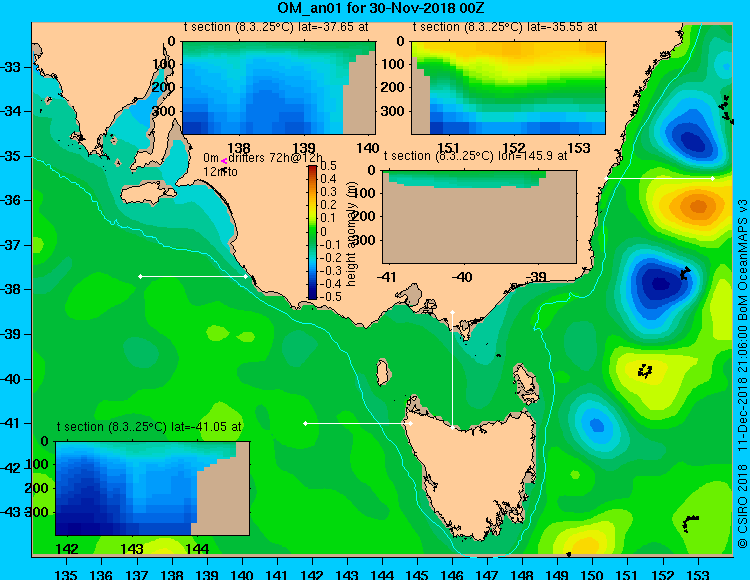The height and width of the screenshot is (580, 750).
Task: Click the height anomaly vertical color bar
Action: (x=312, y=232)
